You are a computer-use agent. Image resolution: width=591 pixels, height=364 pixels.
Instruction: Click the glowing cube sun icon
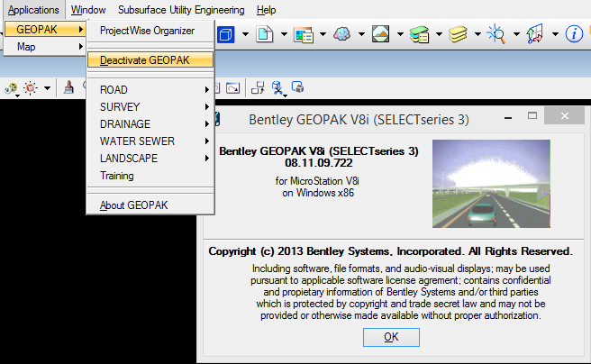[31, 88]
